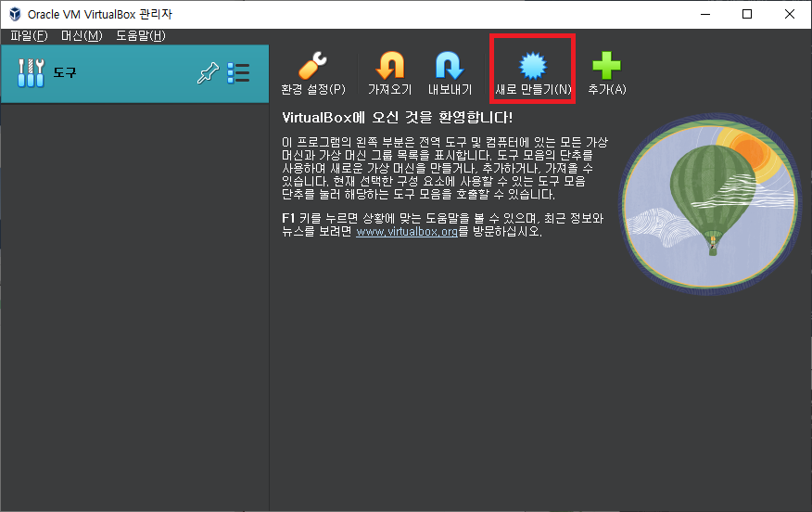
Task: Open the 도움말(H) menu
Action: [x=140, y=36]
